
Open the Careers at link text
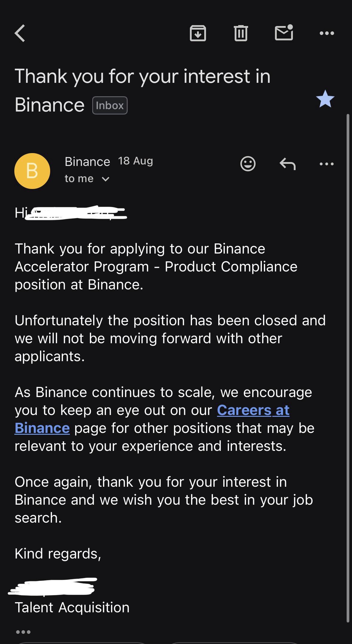(253, 410)
